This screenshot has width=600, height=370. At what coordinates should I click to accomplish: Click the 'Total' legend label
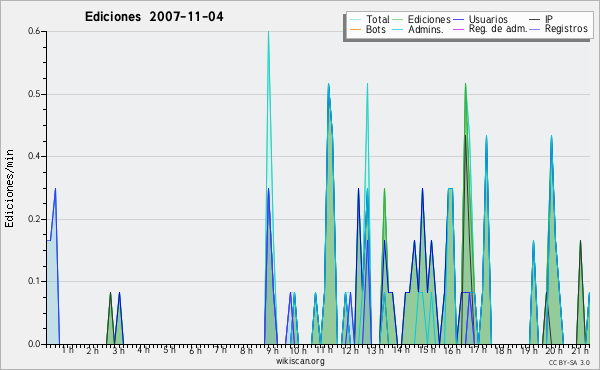[378, 19]
